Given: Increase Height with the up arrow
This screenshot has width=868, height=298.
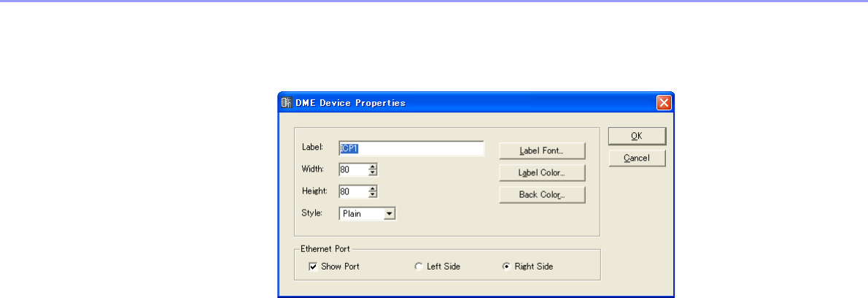Looking at the screenshot, I should click(373, 188).
